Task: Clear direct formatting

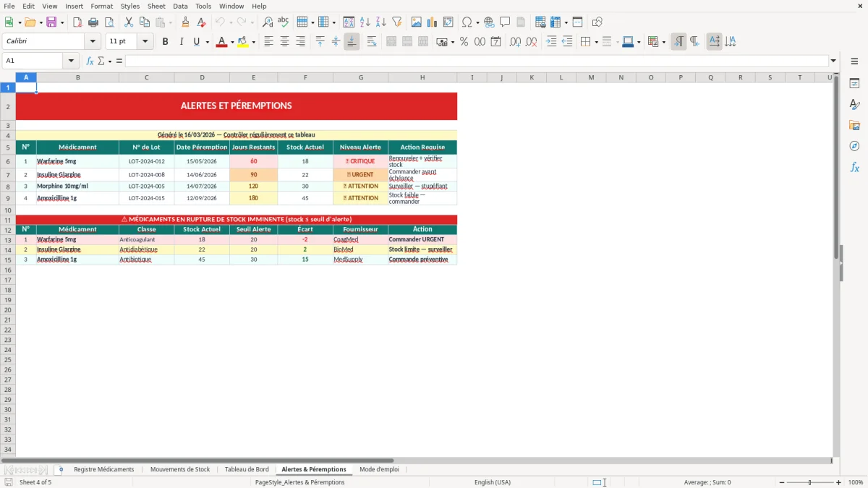Action: [202, 22]
